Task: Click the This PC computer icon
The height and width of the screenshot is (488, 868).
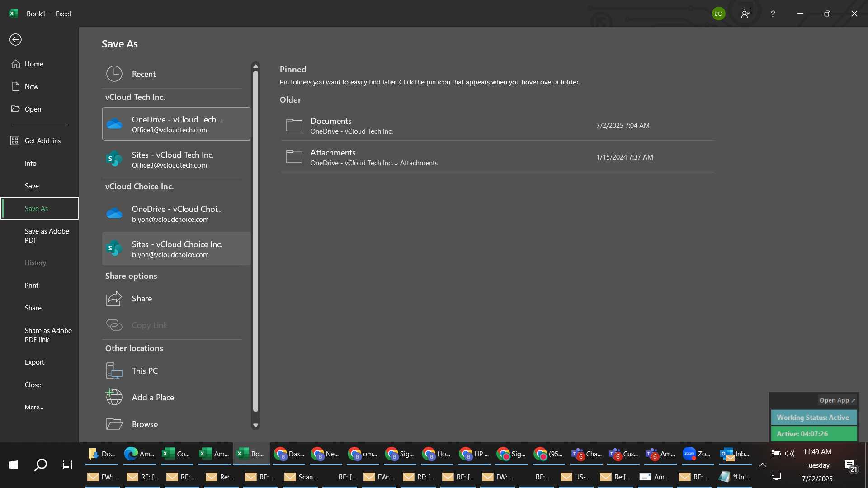Action: pyautogui.click(x=114, y=371)
